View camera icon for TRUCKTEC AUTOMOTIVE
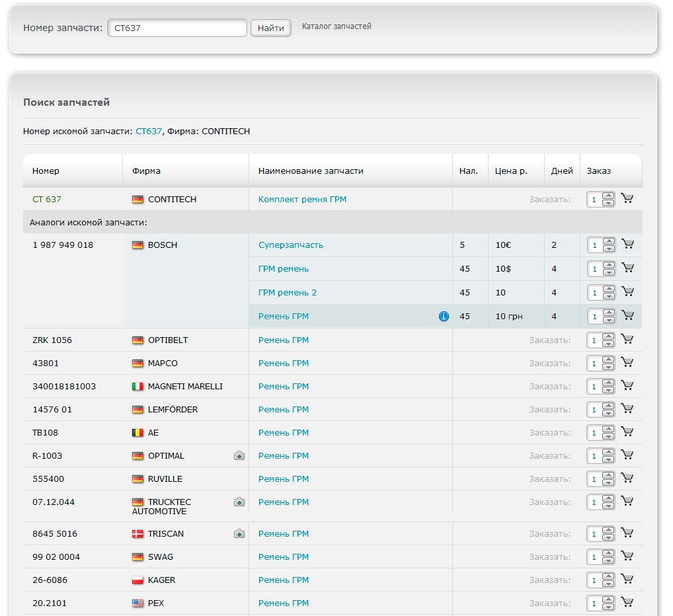This screenshot has width=673, height=616. click(x=239, y=502)
